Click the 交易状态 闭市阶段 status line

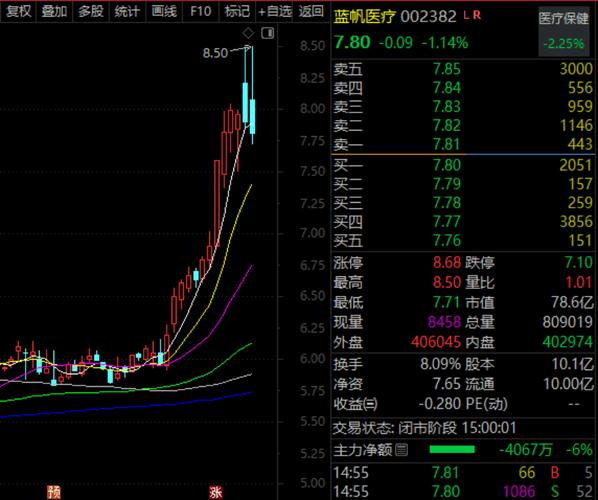(424, 428)
